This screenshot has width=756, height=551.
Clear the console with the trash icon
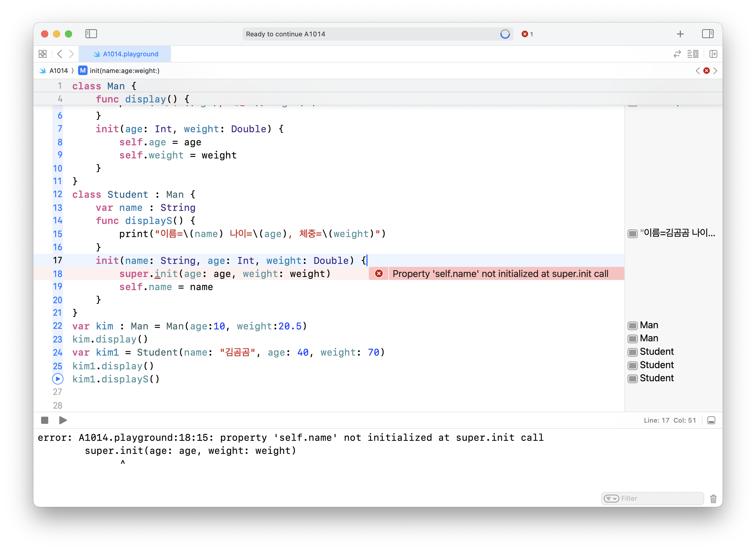point(713,498)
